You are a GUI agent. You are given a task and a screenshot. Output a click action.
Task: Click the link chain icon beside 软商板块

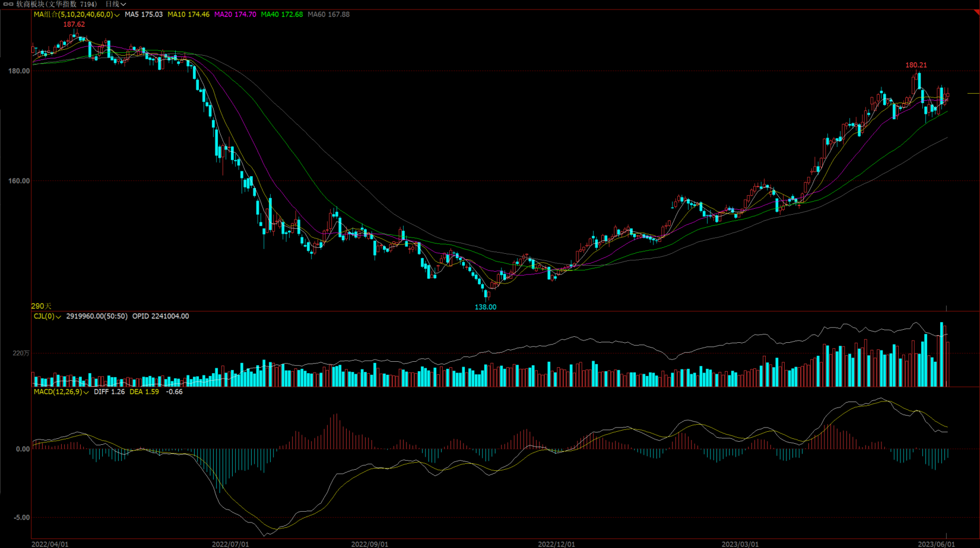click(x=8, y=4)
